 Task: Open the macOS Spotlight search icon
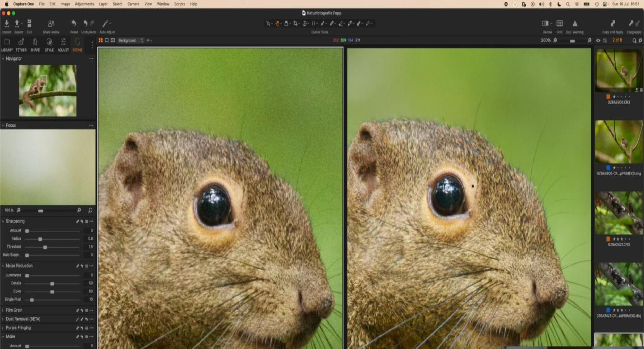[568, 4]
